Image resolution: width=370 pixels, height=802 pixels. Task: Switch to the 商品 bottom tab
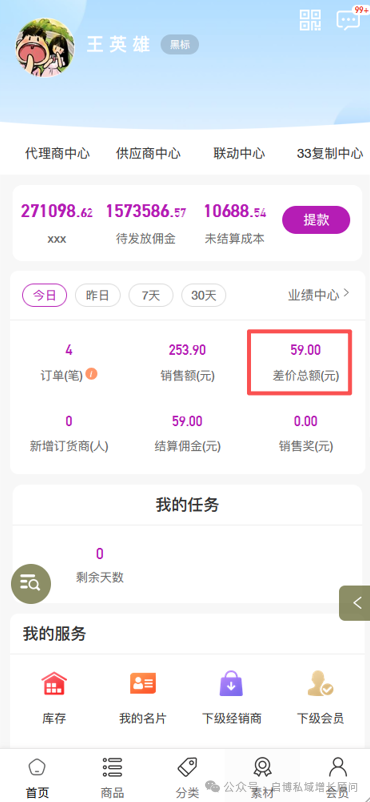[x=112, y=777]
